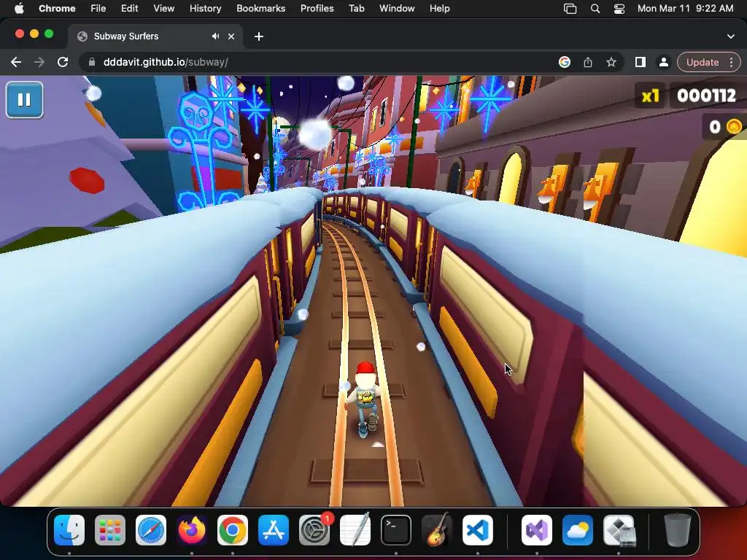This screenshot has width=747, height=560.
Task: Open Control Center
Action: [x=619, y=9]
